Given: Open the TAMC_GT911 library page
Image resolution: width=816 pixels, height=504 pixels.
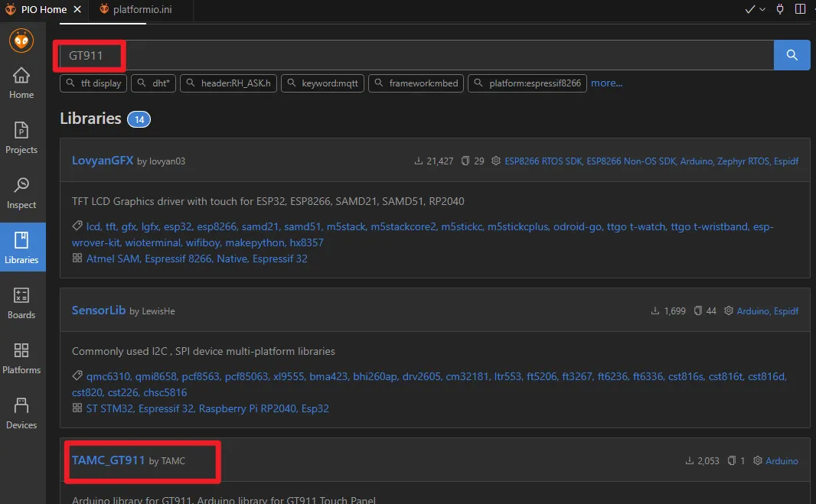Looking at the screenshot, I should click(x=108, y=460).
